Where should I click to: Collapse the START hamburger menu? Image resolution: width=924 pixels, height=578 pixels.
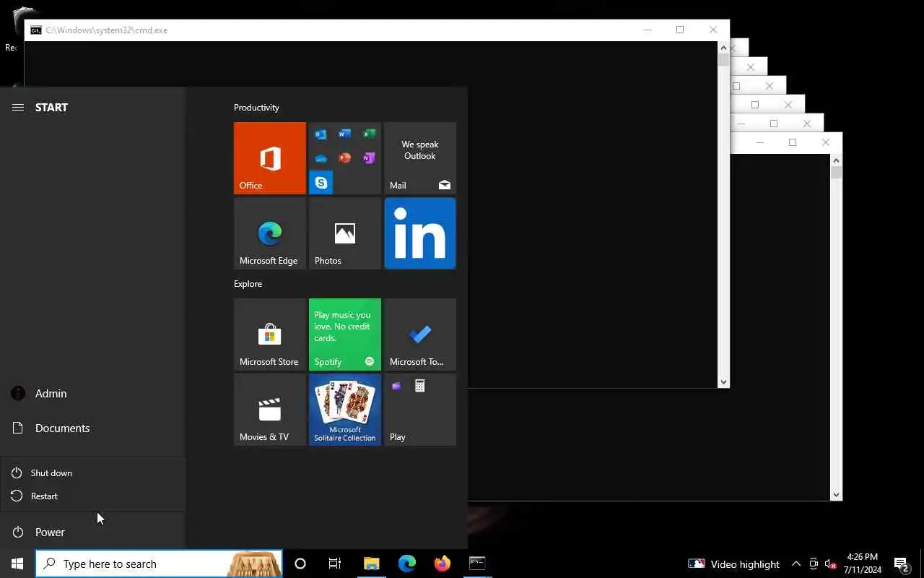(18, 107)
